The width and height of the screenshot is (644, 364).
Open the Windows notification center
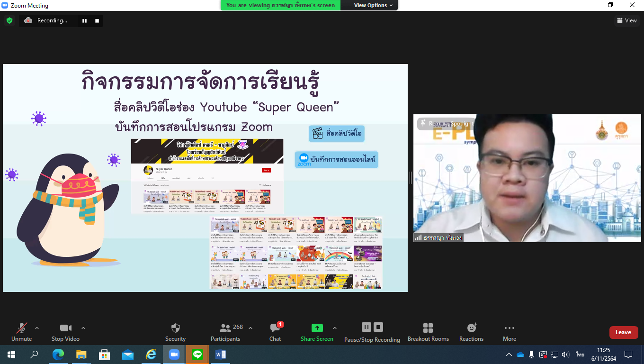tap(628, 355)
